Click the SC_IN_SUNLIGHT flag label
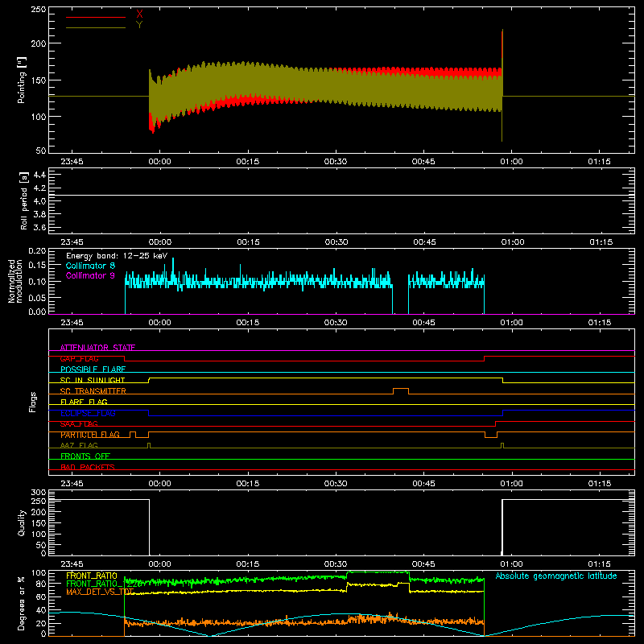The image size is (644, 644). click(93, 380)
